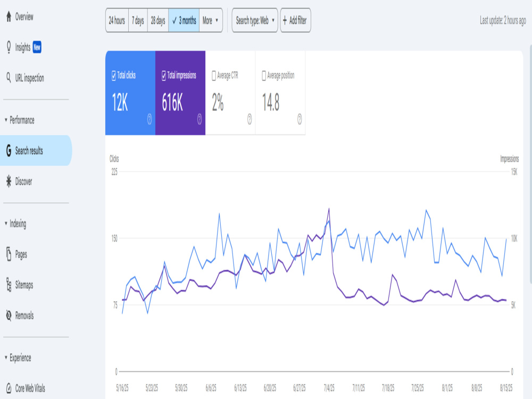Screen dimensions: 532x399
Task: Select the 7 days date range
Action: point(138,20)
